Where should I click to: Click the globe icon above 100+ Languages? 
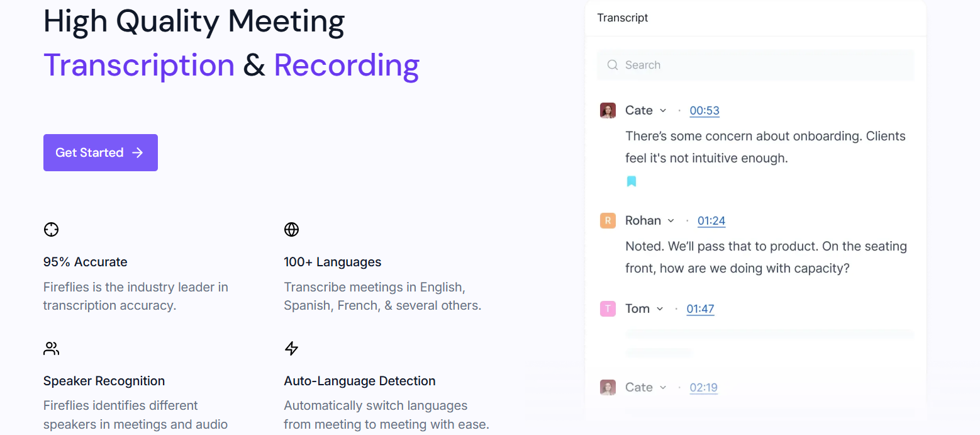291,230
